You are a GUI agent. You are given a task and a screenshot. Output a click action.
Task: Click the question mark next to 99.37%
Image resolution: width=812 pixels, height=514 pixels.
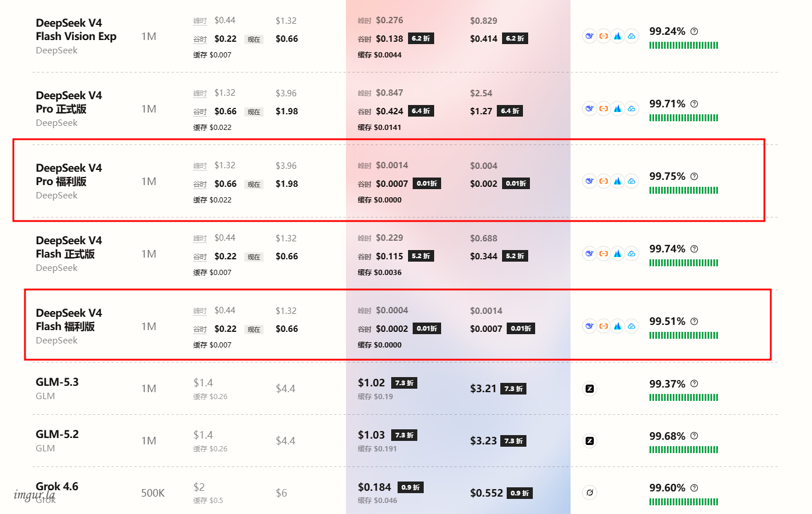(694, 383)
